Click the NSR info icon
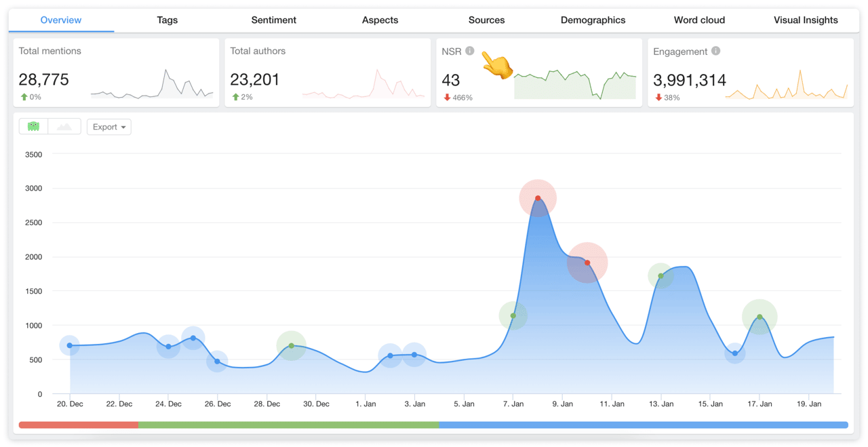868x447 pixels. 469,50
